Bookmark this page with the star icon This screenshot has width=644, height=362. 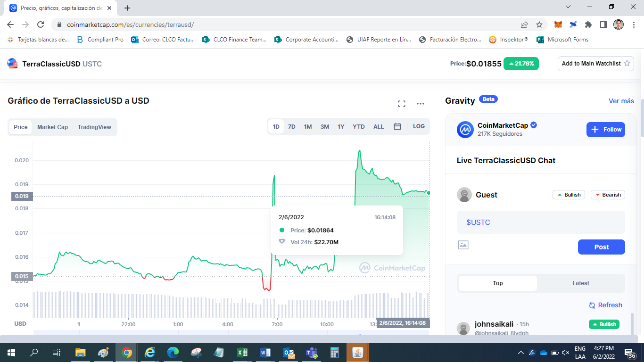(539, 25)
